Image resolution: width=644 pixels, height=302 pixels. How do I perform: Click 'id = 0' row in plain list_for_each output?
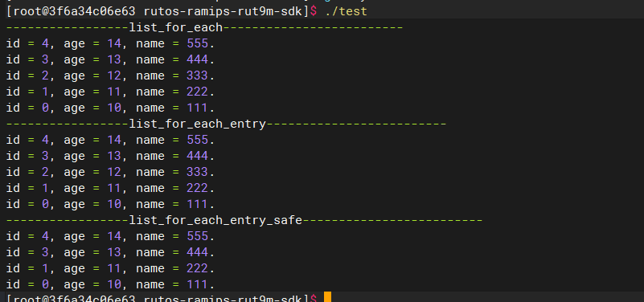pyautogui.click(x=110, y=108)
